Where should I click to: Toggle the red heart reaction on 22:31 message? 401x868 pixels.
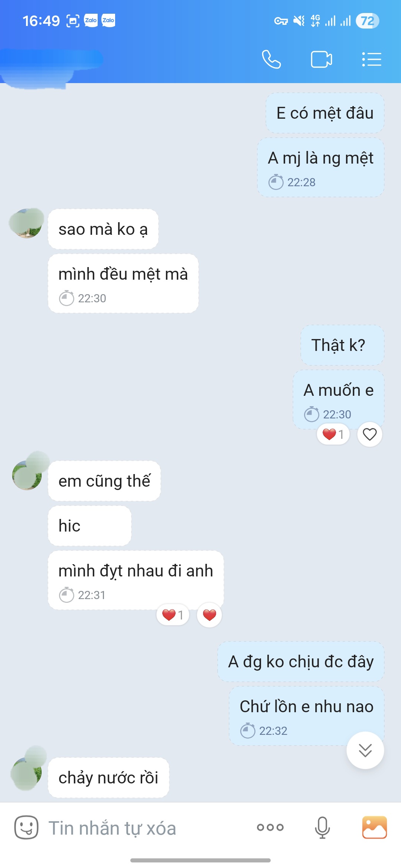[209, 615]
